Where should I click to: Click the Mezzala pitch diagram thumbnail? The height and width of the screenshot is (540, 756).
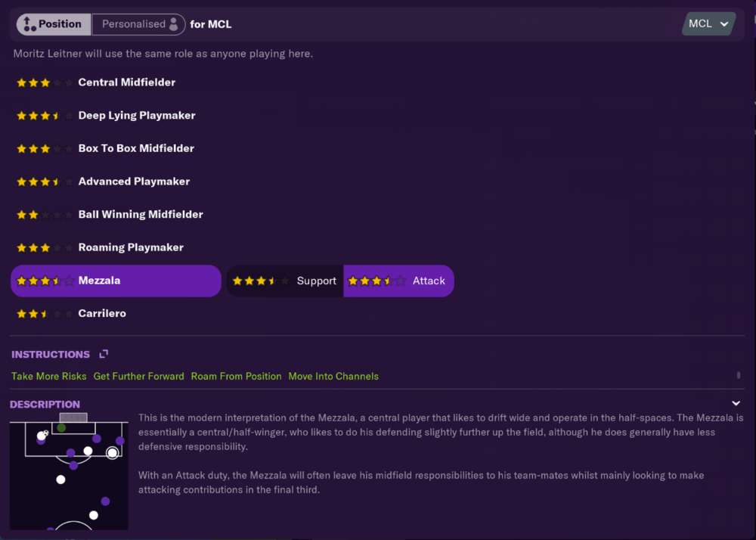coord(69,471)
